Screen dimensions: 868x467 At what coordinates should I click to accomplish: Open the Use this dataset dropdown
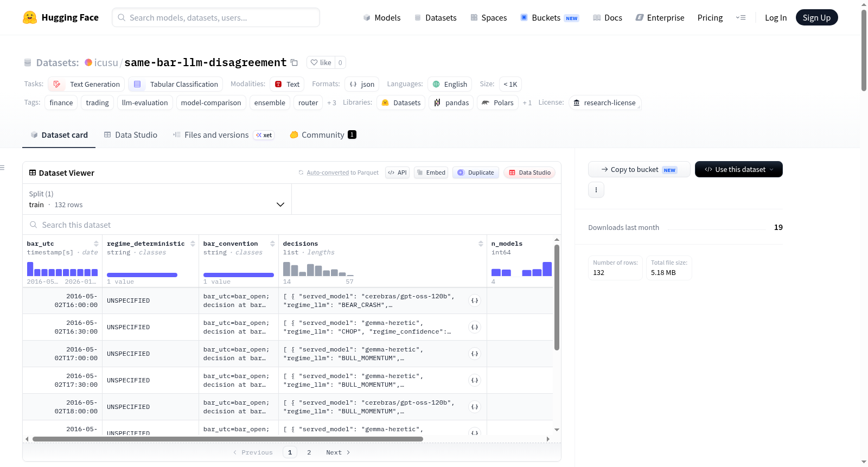pos(739,169)
